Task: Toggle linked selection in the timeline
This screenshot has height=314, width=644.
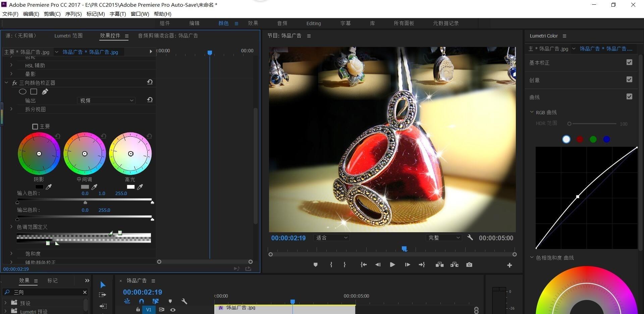Action: point(156,301)
